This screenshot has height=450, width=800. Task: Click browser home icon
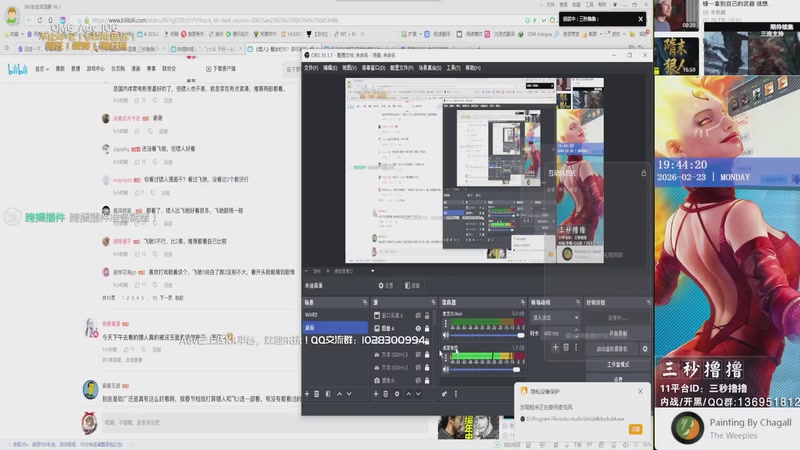click(51, 20)
